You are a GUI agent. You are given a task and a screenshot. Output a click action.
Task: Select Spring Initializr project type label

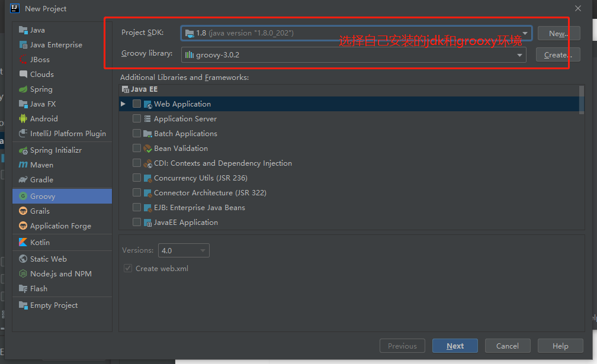tap(56, 150)
